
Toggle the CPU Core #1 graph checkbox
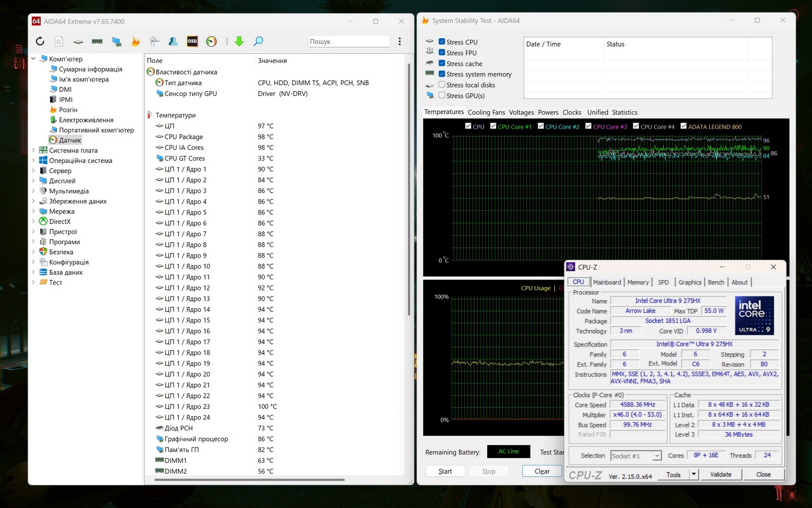tap(493, 126)
